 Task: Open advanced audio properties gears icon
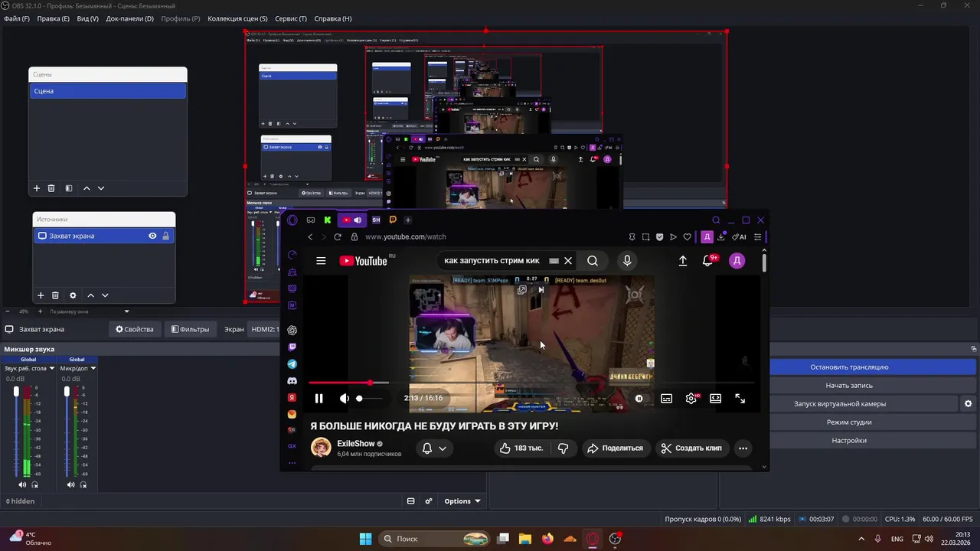[429, 501]
